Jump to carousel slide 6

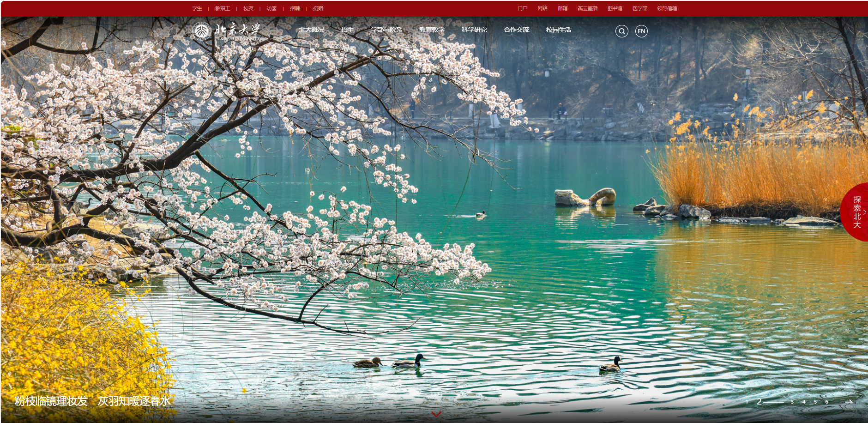tap(826, 402)
